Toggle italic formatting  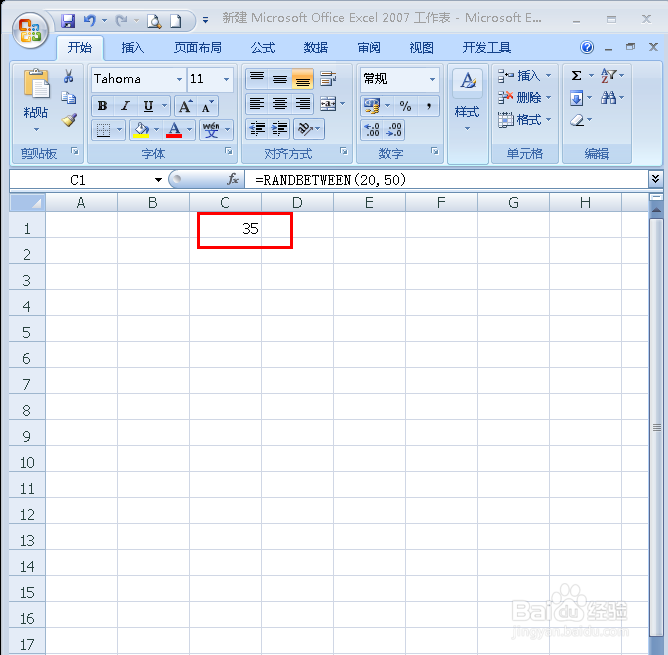pyautogui.click(x=125, y=106)
